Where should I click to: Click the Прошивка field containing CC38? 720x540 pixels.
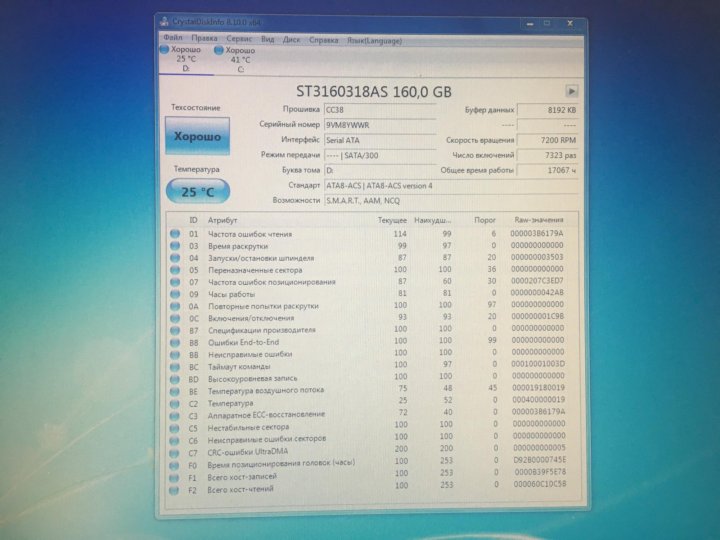(x=380, y=110)
